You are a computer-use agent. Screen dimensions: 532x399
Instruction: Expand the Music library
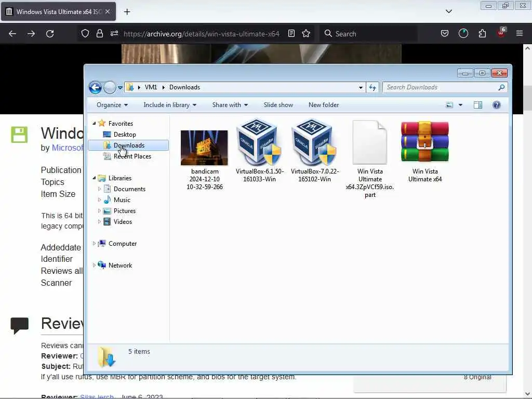(99, 200)
